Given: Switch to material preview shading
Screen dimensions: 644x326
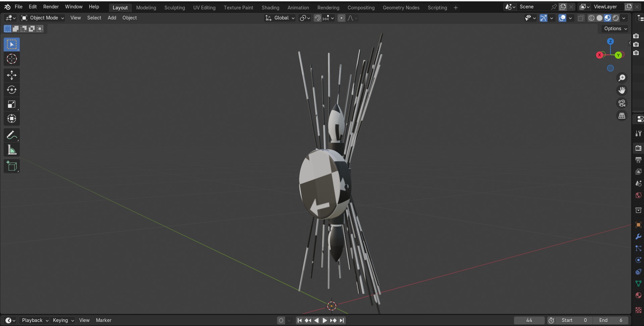Looking at the screenshot, I should [607, 18].
